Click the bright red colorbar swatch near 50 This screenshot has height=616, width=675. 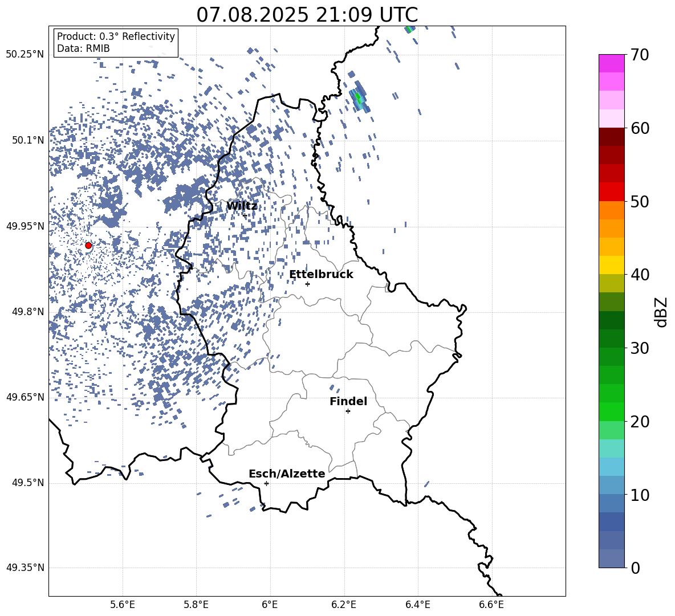coord(612,192)
